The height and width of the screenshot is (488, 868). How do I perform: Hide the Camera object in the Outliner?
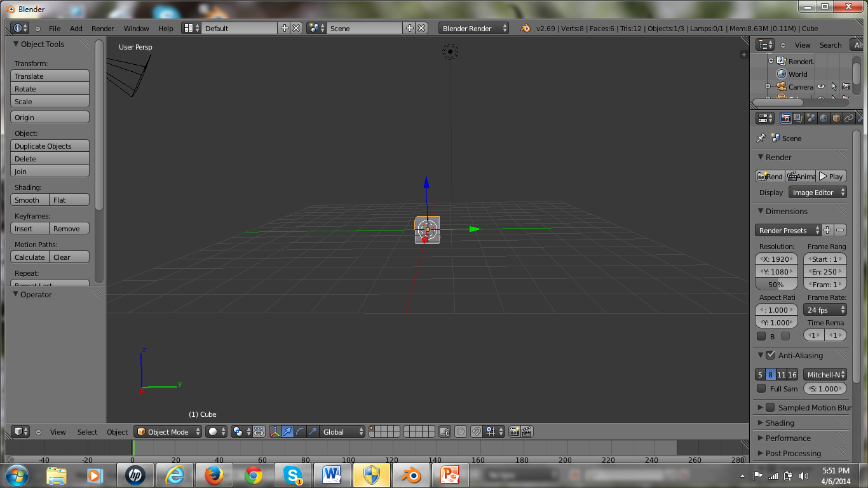820,86
